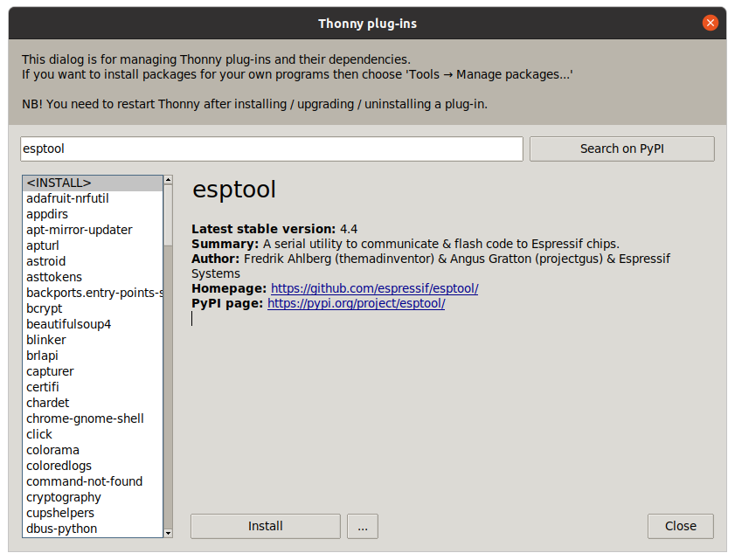
Task: Click the package search field containing esptool
Action: pos(272,149)
